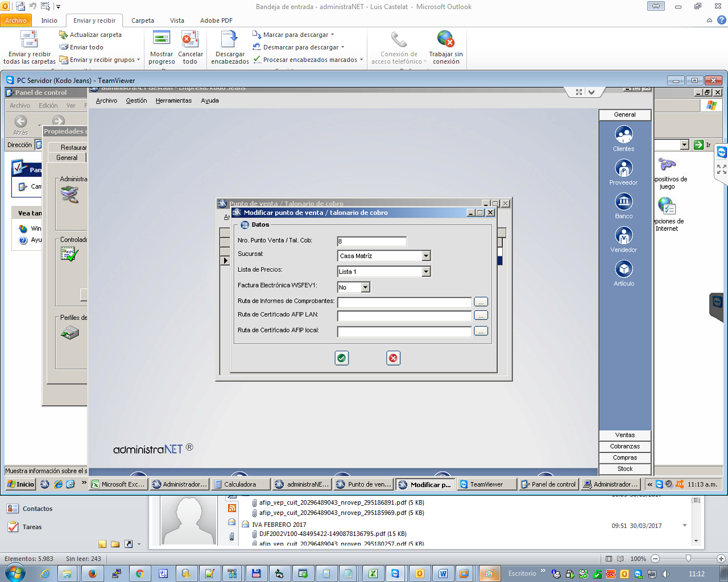Click the Nro. Punto Venta input field
Screen dimensions: 728x582
371,242
